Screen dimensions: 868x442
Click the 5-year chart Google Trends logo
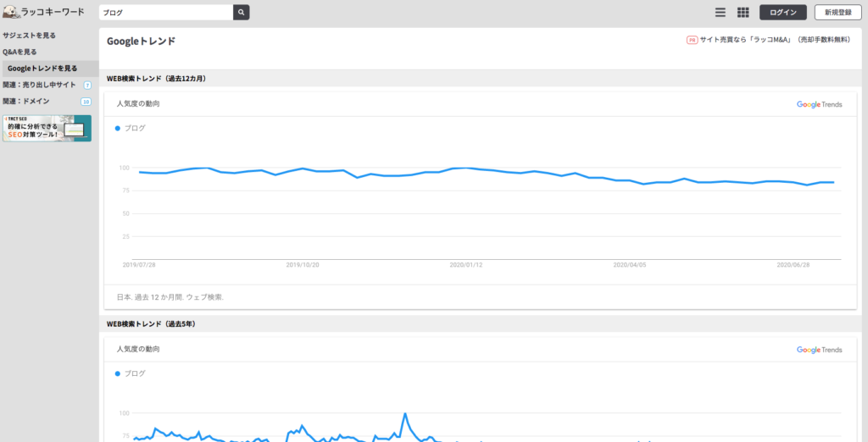tap(819, 349)
